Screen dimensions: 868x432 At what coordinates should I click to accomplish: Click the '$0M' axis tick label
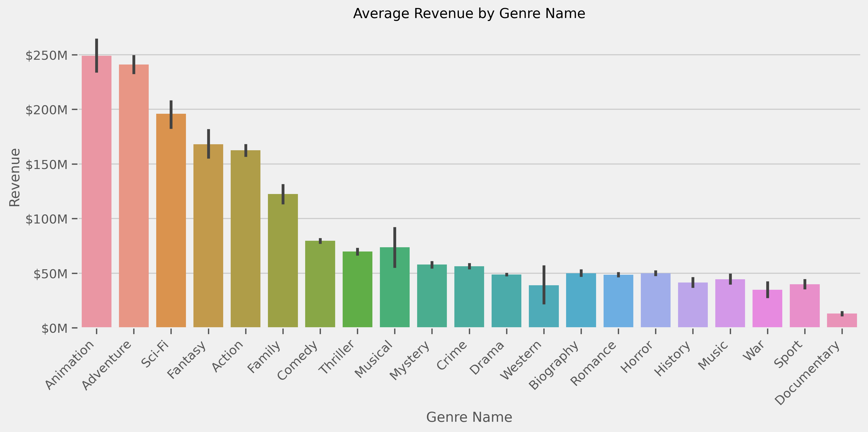tap(54, 328)
